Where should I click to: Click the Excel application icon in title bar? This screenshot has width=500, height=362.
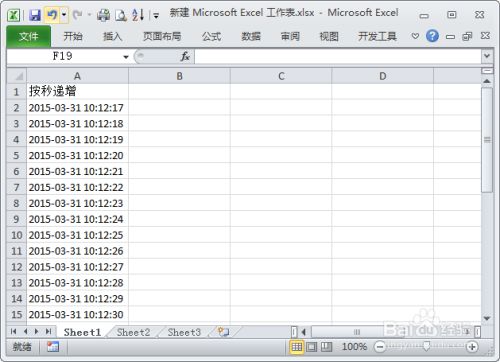(x=14, y=15)
